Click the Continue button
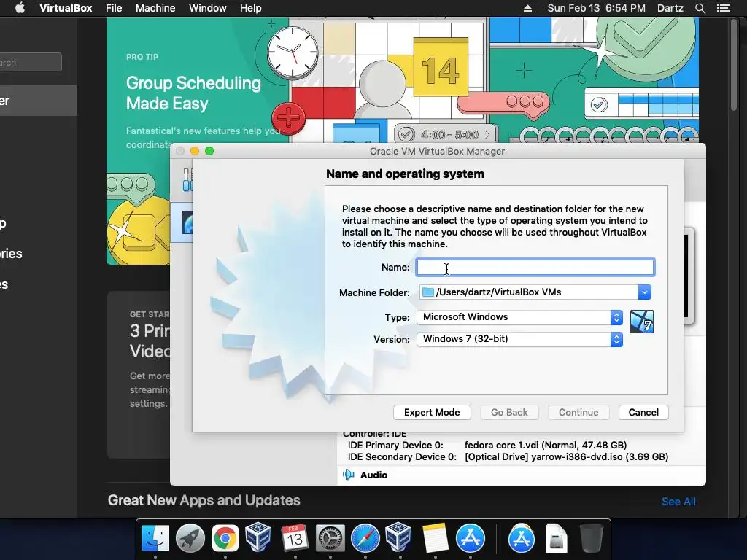The width and height of the screenshot is (747, 560). (x=578, y=413)
